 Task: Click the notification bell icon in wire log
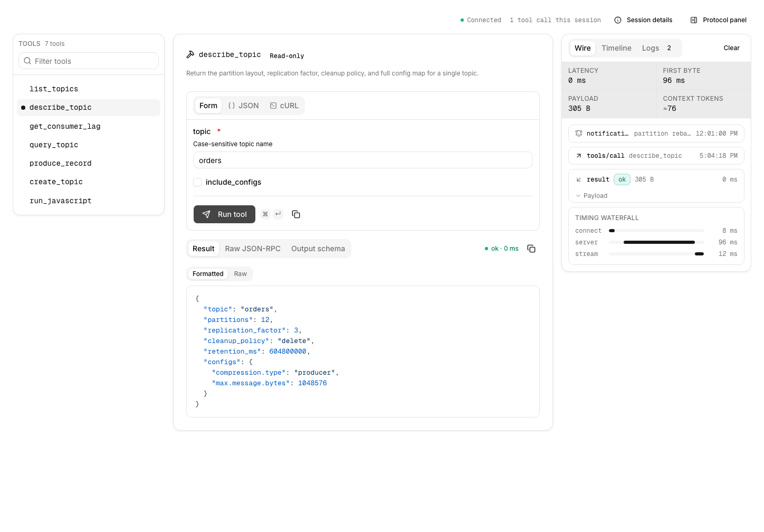(579, 134)
